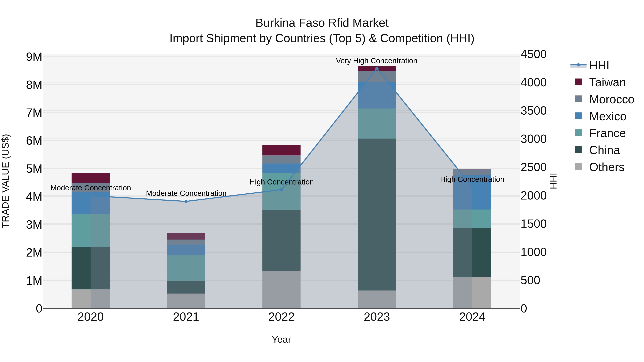Click the 2020 x-axis label
The width and height of the screenshot is (644, 362).
click(91, 317)
